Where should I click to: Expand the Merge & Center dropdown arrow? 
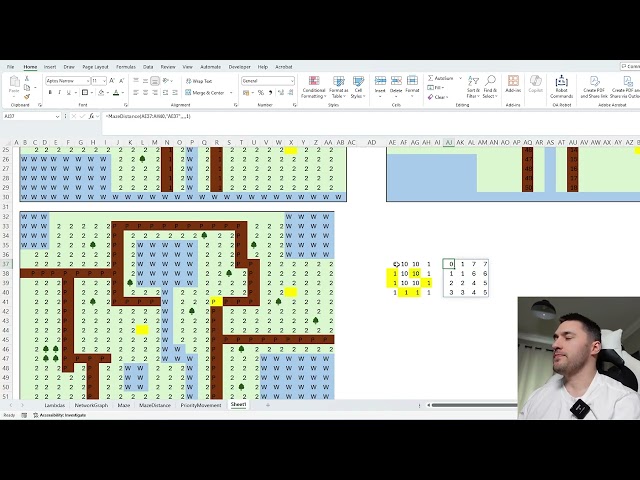pos(231,93)
